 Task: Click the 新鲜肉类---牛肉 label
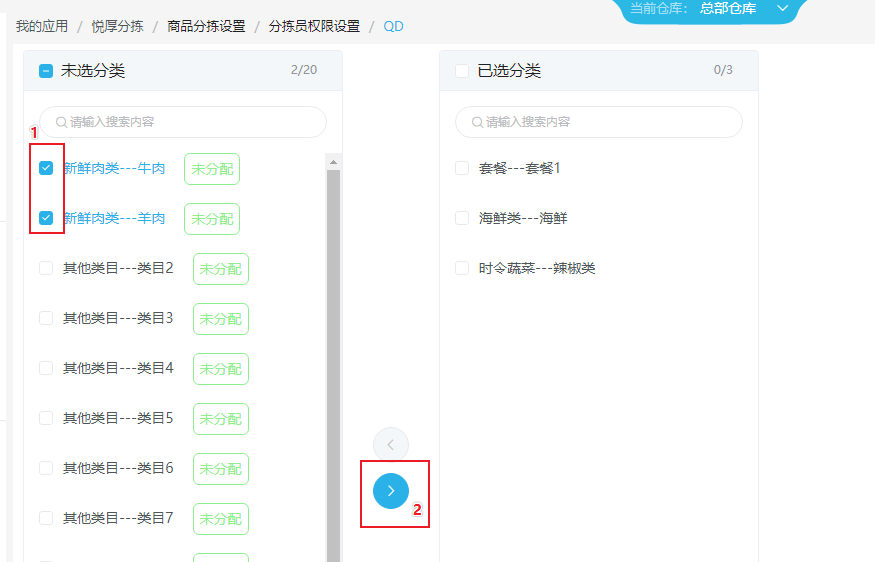(114, 168)
